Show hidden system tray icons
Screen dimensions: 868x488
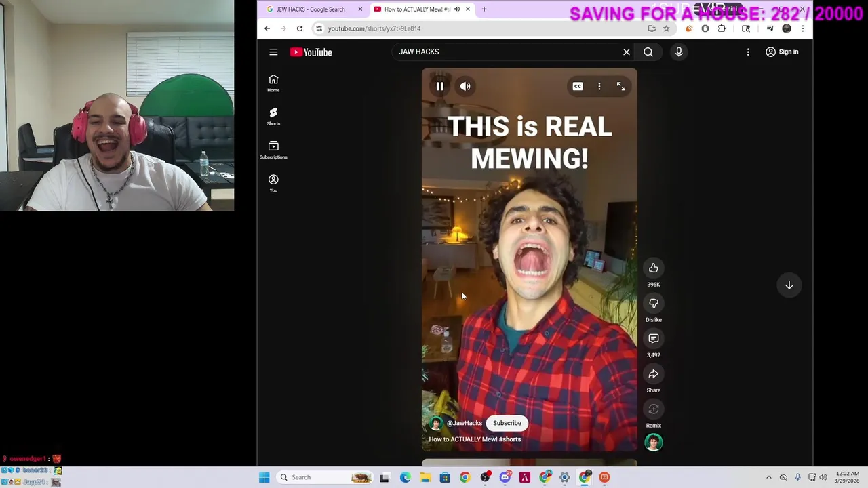click(x=768, y=477)
